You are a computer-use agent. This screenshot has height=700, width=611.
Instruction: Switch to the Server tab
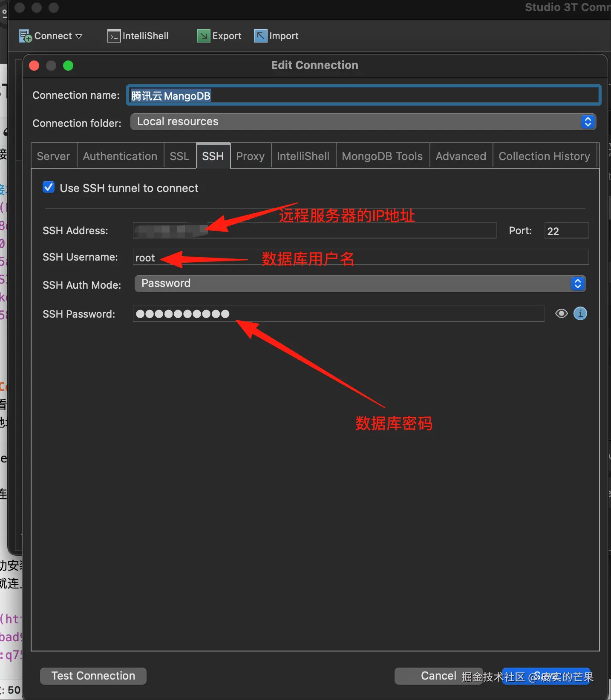[x=54, y=156]
